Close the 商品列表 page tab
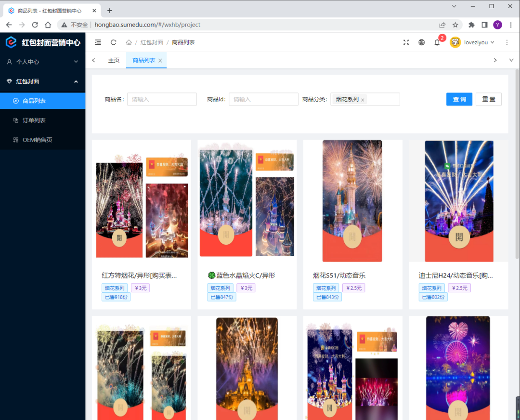Viewport: 520px width, 420px height. 160,61
